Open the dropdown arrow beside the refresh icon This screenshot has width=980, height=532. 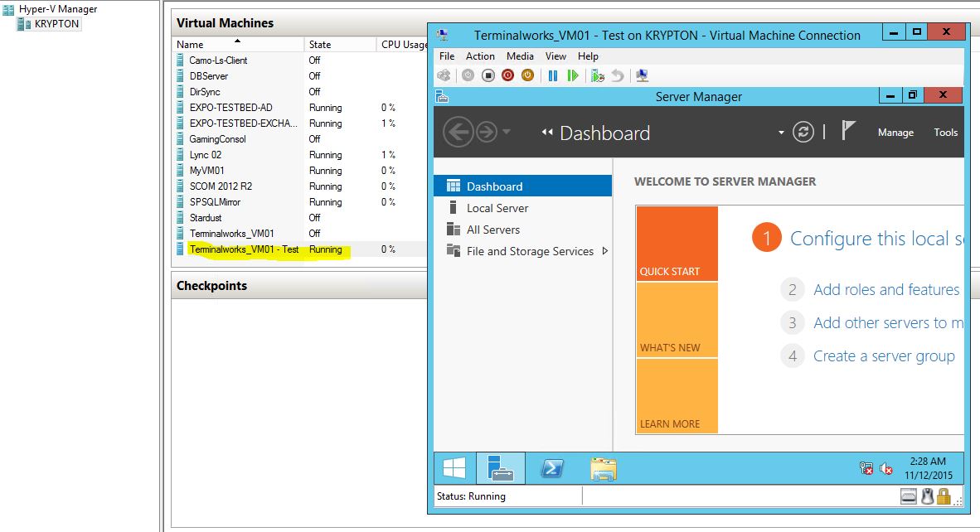click(781, 133)
